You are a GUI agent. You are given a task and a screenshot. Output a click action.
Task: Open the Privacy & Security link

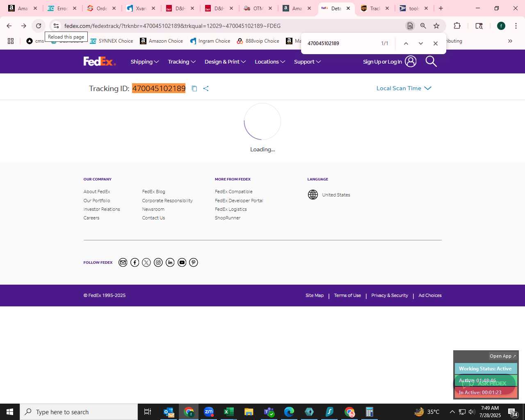(390, 295)
